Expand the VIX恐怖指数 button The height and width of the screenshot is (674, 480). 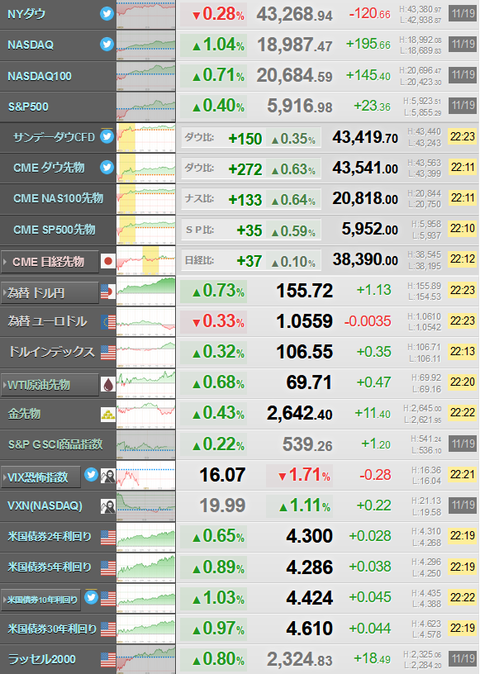point(41,477)
